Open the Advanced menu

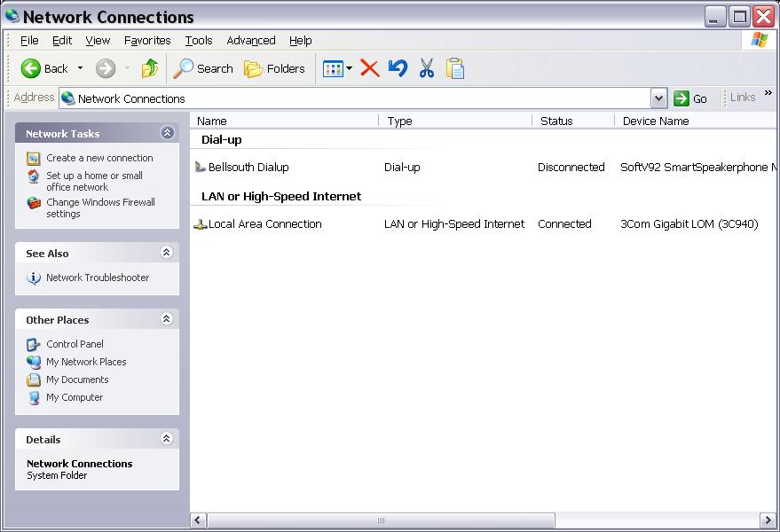[250, 41]
